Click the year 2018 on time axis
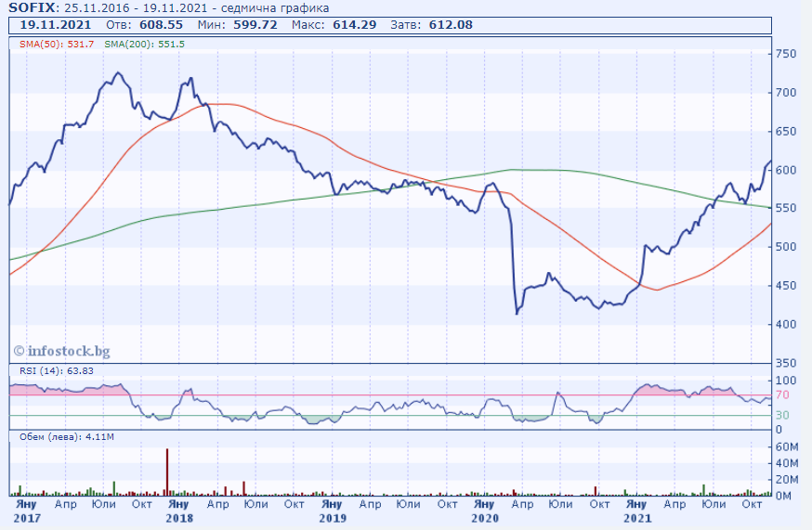 [179, 518]
